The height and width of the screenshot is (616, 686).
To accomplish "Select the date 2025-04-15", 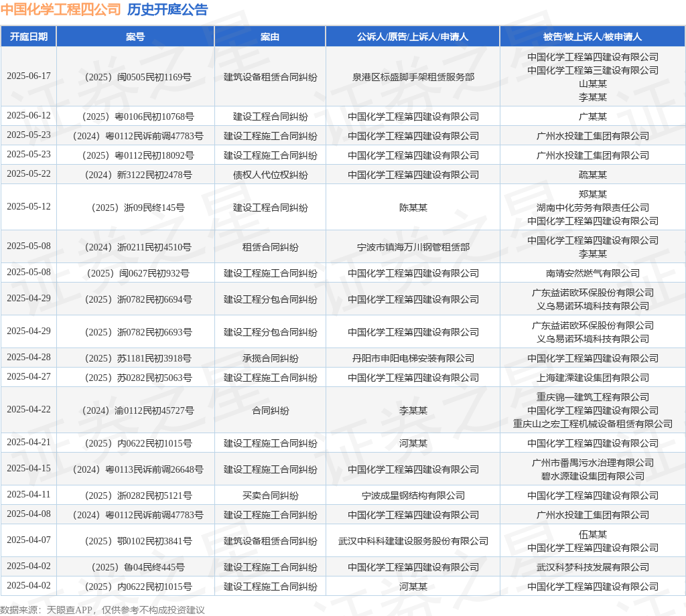I will point(29,469).
